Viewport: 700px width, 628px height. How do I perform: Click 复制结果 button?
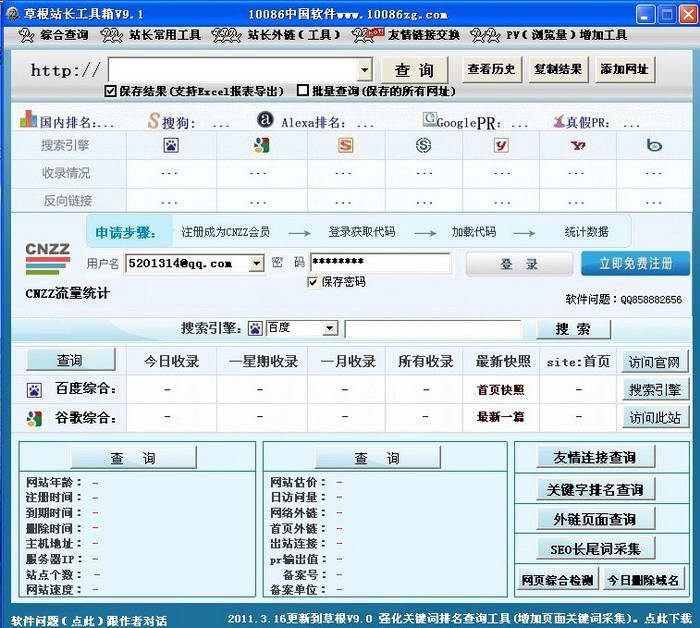pos(558,69)
